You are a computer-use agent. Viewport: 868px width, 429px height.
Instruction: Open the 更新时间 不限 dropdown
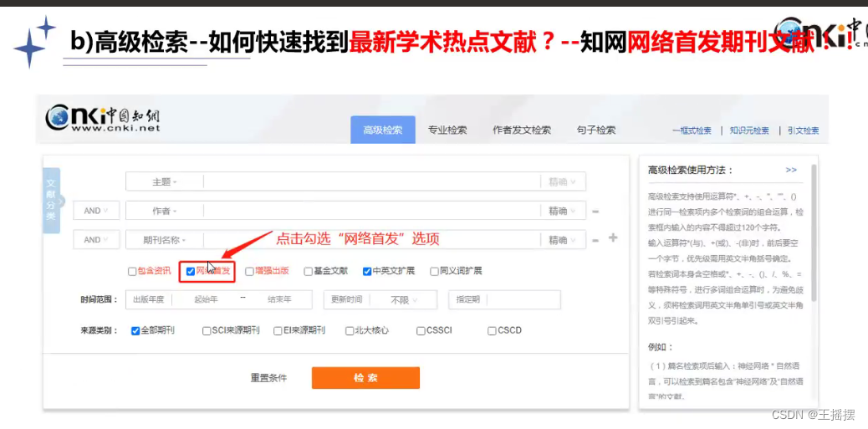[x=404, y=300]
